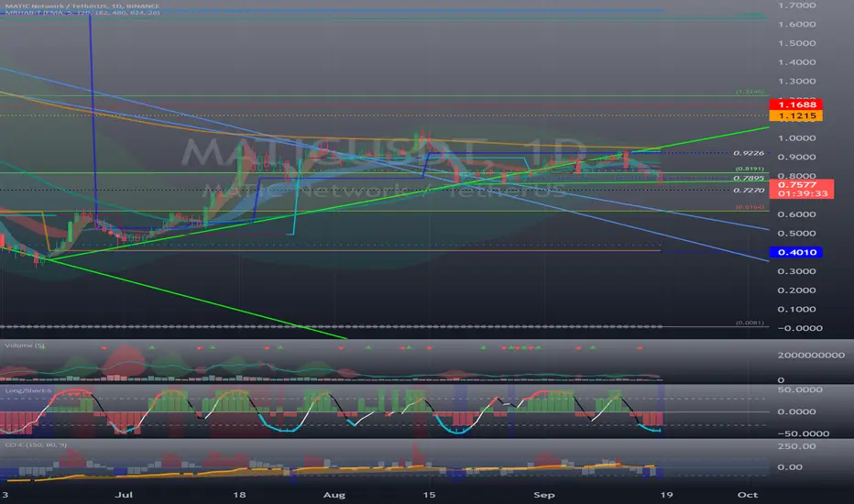Open the CO-C (150, 60, 9) indicator legend
The width and height of the screenshot is (854, 504).
pyautogui.click(x=36, y=445)
